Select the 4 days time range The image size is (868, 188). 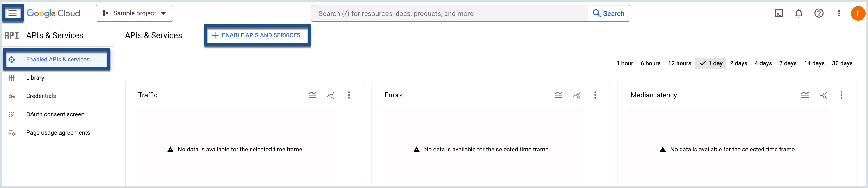click(763, 63)
